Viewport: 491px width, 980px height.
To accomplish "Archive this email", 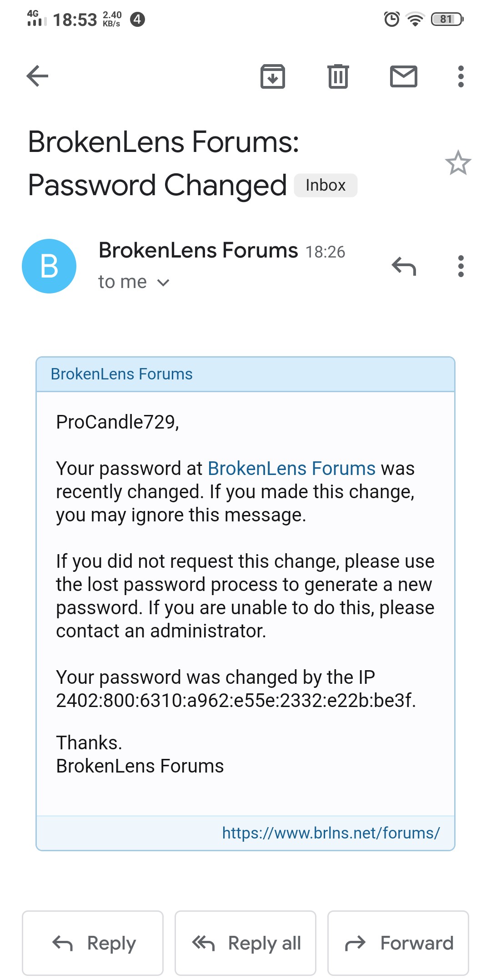I will click(273, 76).
